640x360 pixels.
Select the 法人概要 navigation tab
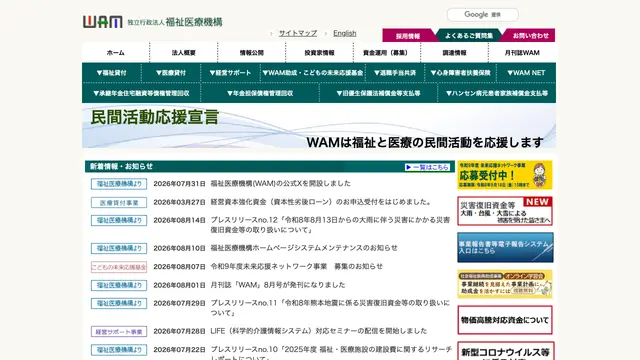pos(184,53)
